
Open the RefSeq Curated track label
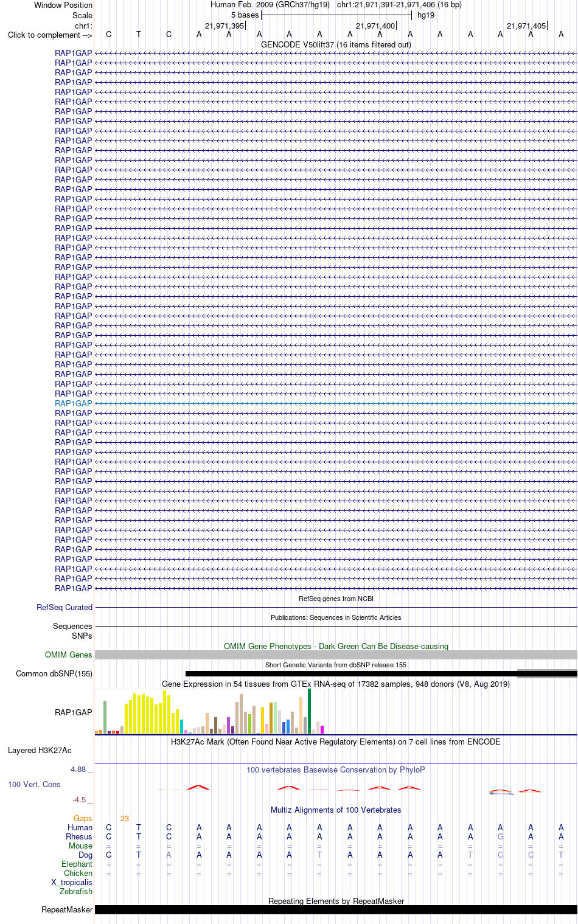tap(64, 607)
